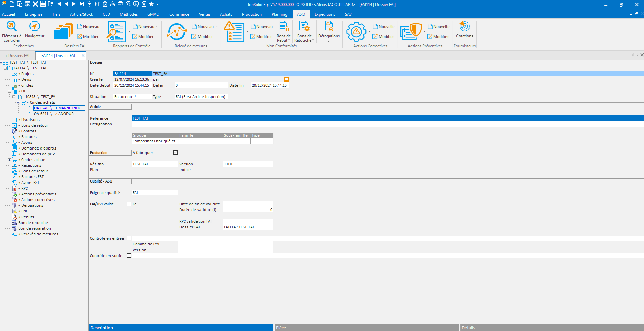Open the Actions Préventives shield icon
The height and width of the screenshot is (331, 644).
(x=411, y=32)
